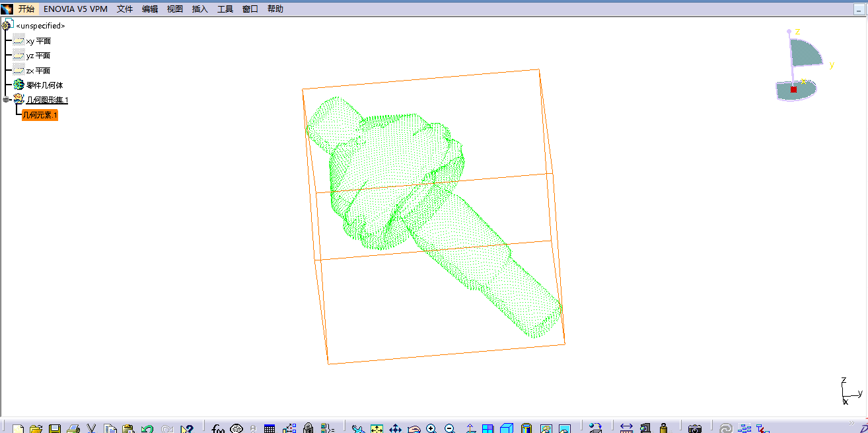Open the 文件 (File) menu
Image resolution: width=868 pixels, height=433 pixels.
(125, 9)
